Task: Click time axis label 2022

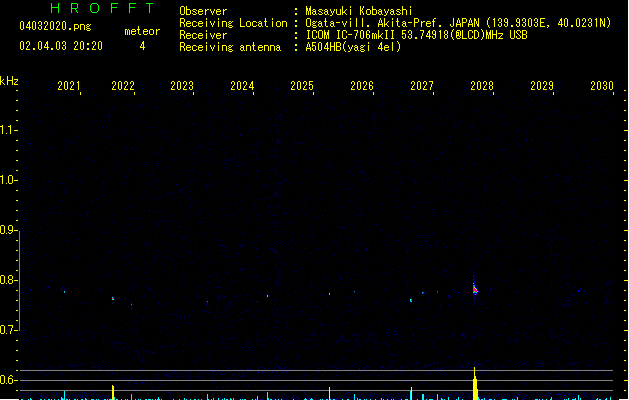Action: pos(123,86)
